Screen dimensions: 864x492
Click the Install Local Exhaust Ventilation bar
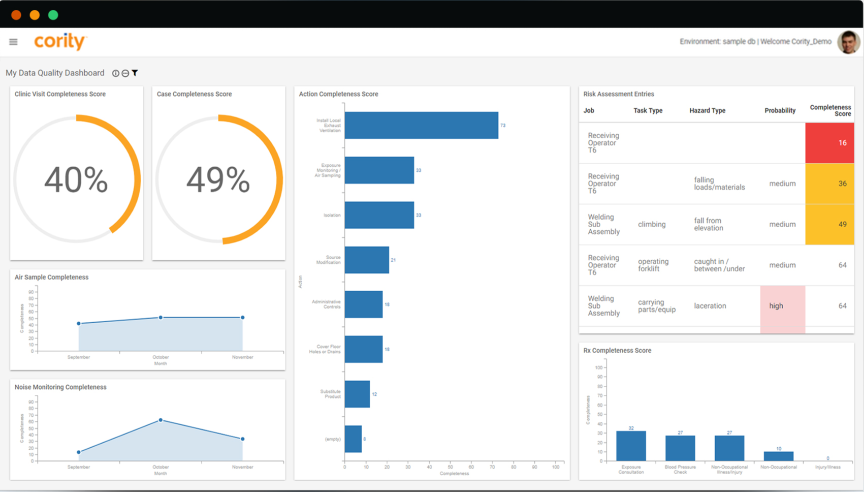[x=421, y=125]
